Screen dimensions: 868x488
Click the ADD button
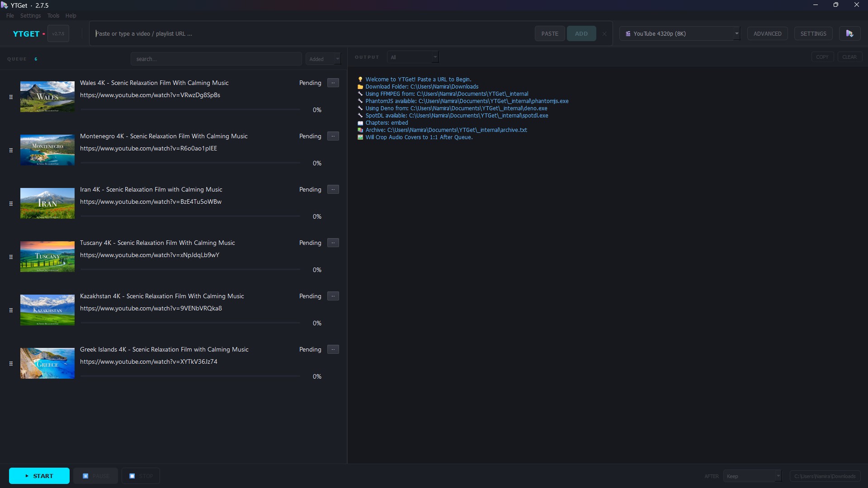point(581,33)
